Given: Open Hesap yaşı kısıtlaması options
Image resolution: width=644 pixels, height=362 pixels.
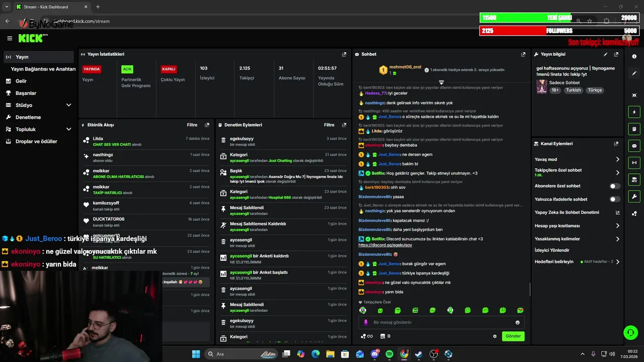Looking at the screenshot, I should click(x=577, y=226).
